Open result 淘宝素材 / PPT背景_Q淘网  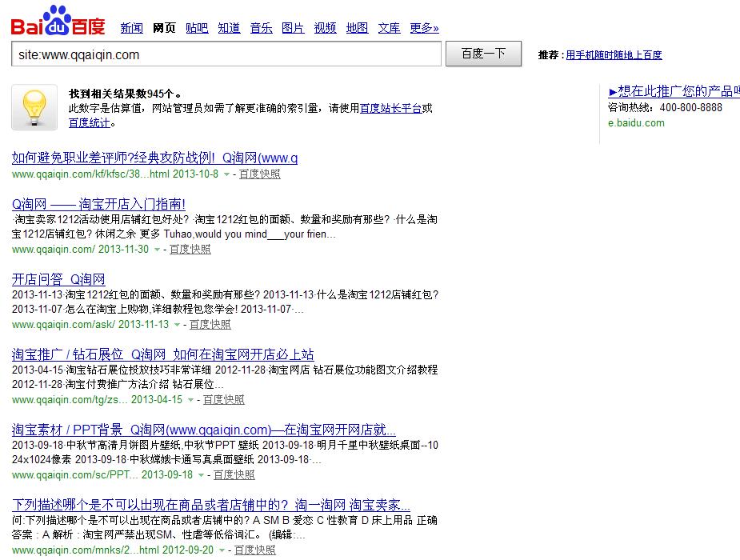click(204, 430)
